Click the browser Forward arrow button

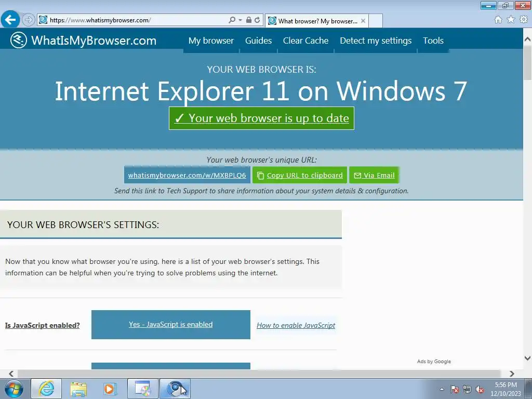click(x=29, y=20)
